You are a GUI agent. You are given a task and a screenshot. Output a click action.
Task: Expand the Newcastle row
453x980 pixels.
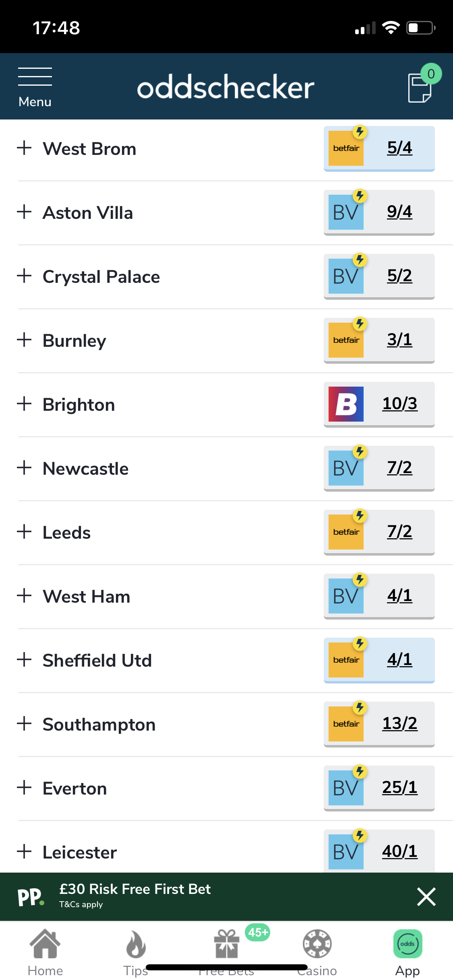click(x=25, y=467)
